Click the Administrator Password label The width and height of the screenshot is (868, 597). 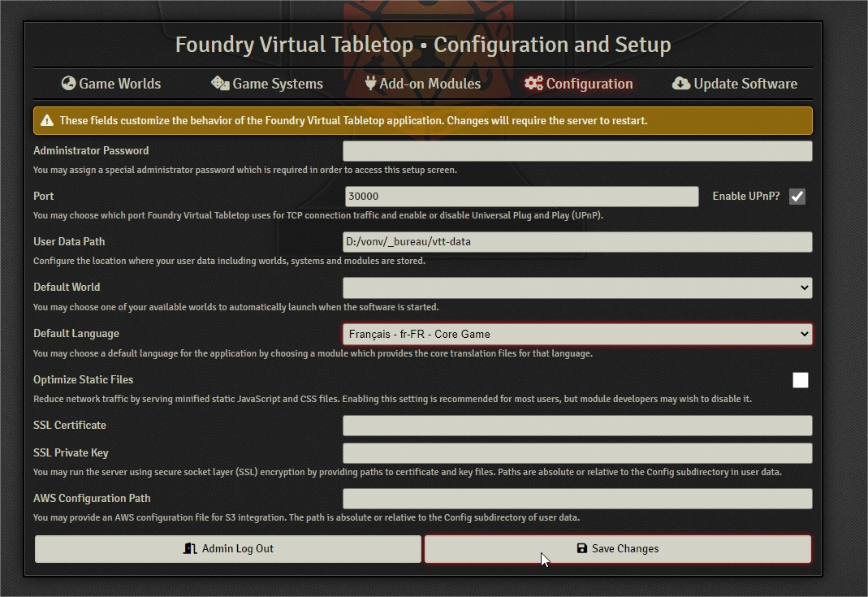pyautogui.click(x=91, y=150)
